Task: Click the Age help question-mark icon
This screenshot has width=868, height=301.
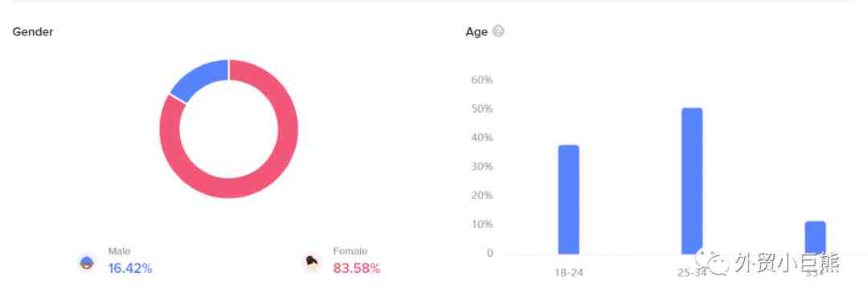Action: tap(498, 31)
